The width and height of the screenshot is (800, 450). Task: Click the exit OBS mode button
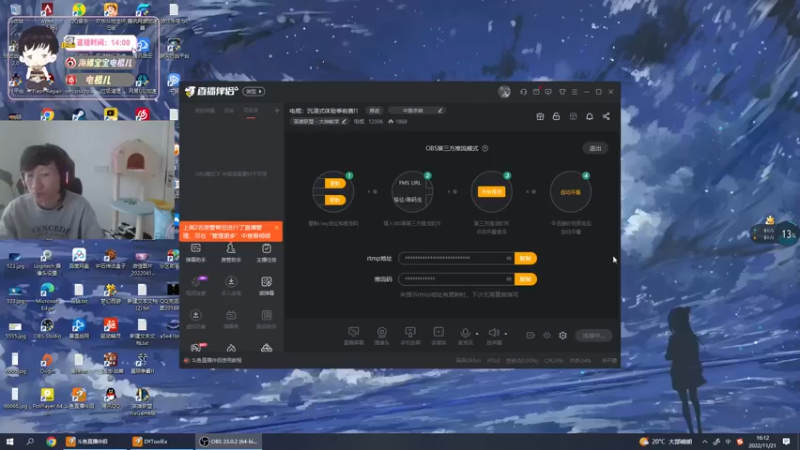point(595,148)
